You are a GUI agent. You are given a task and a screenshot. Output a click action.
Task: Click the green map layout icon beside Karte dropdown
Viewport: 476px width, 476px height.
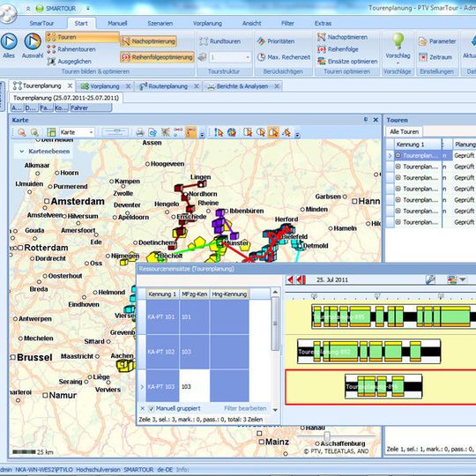51,132
